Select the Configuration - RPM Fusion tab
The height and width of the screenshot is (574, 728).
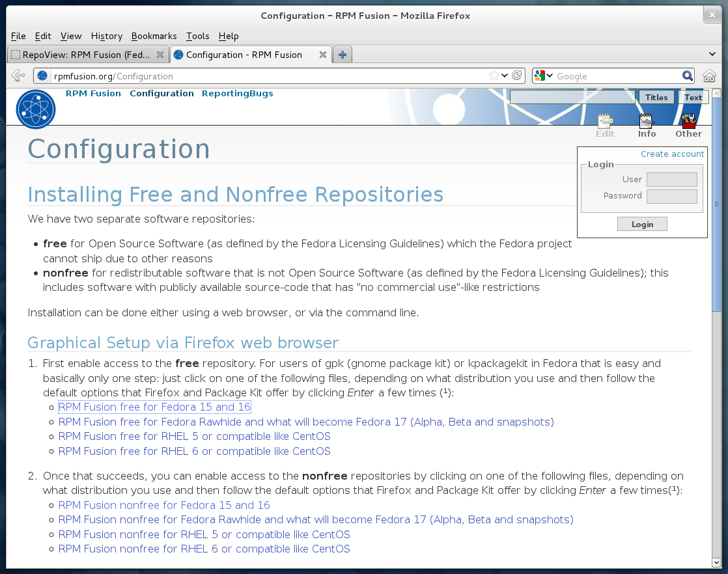[251, 55]
